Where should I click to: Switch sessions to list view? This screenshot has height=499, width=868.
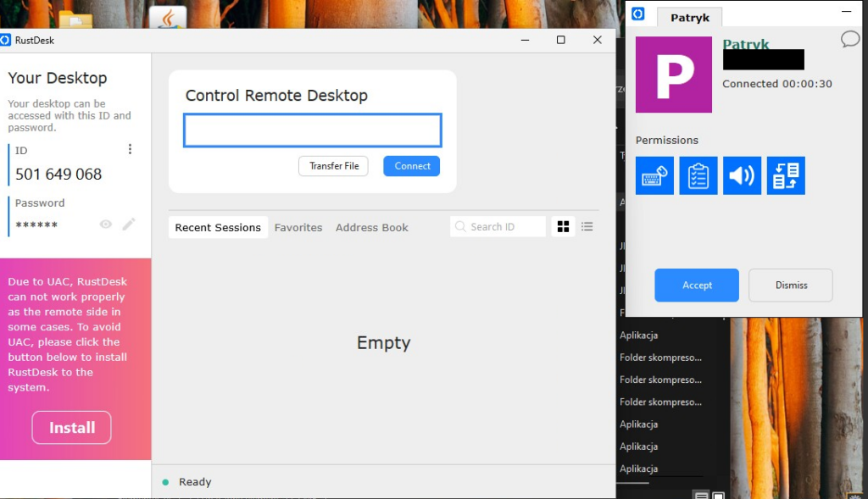[587, 227]
